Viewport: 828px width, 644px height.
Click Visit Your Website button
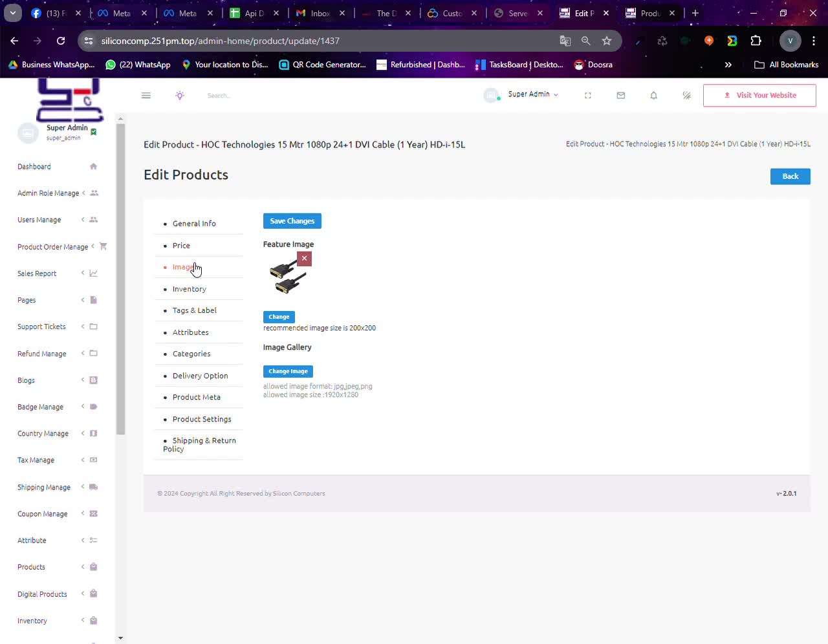pyautogui.click(x=759, y=96)
